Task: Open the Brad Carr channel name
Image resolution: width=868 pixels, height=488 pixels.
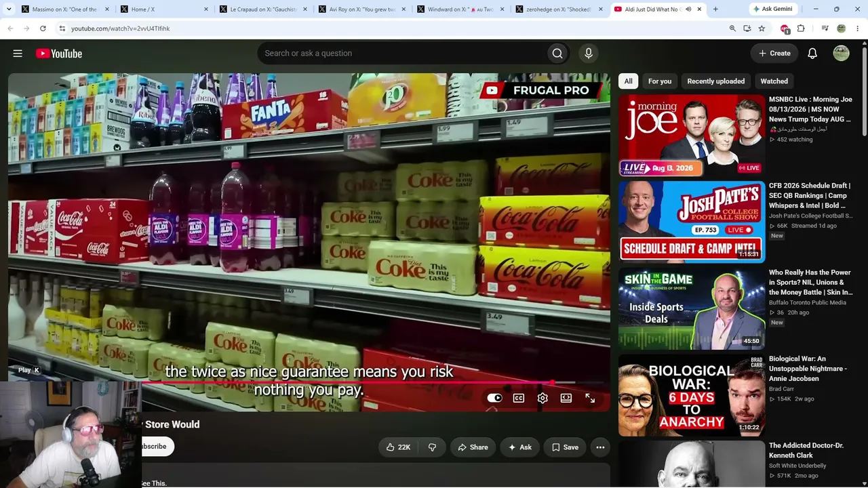Action: [781, 389]
